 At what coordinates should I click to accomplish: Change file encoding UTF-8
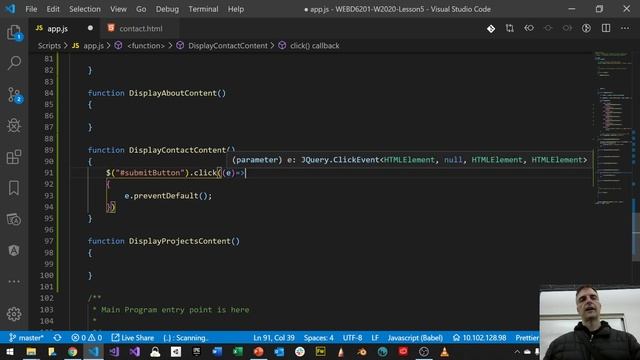(352, 338)
